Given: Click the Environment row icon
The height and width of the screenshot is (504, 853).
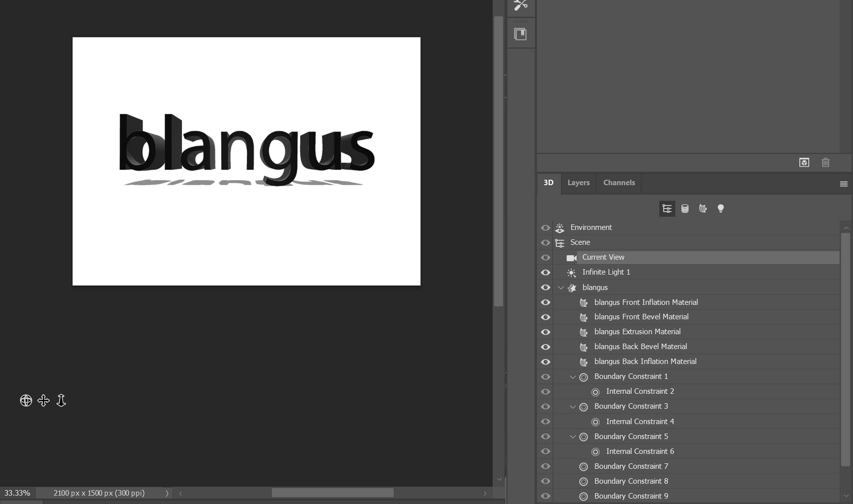Looking at the screenshot, I should [x=560, y=227].
